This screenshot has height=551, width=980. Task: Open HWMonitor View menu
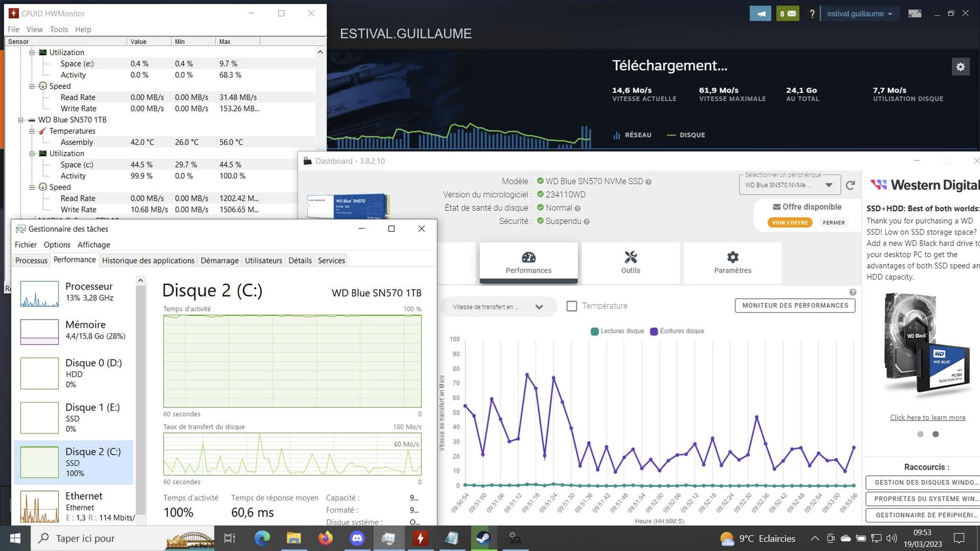(34, 29)
